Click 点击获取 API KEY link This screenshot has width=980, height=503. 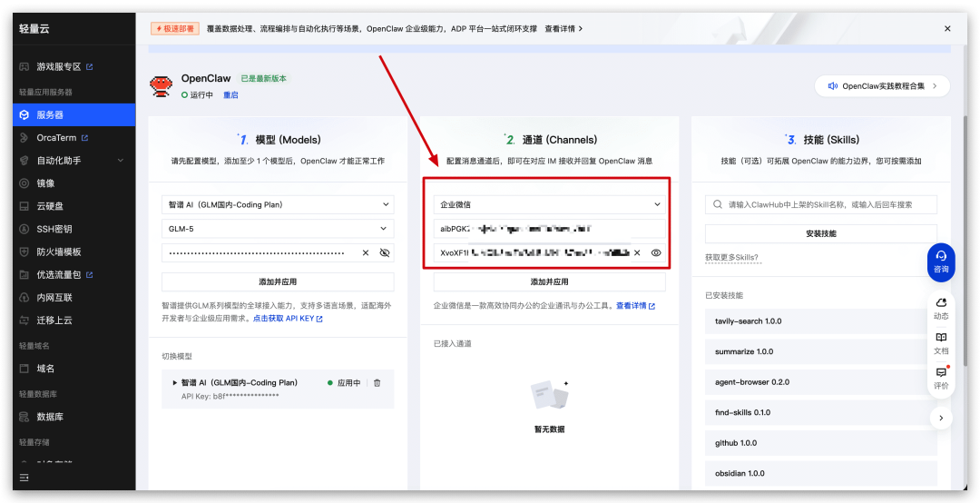pos(289,319)
